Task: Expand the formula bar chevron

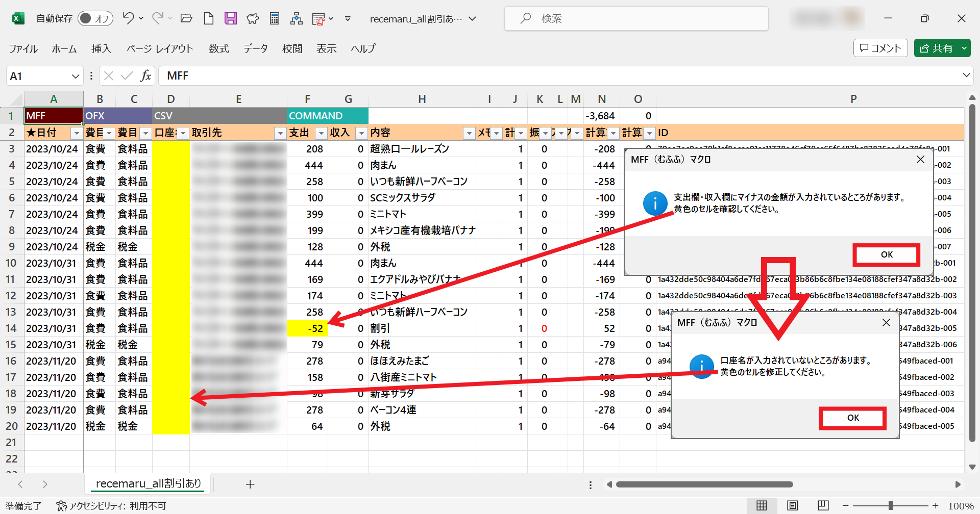Action: click(966, 75)
